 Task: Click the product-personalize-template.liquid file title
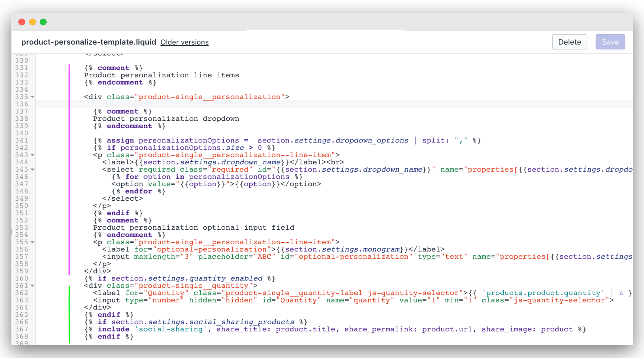click(89, 42)
